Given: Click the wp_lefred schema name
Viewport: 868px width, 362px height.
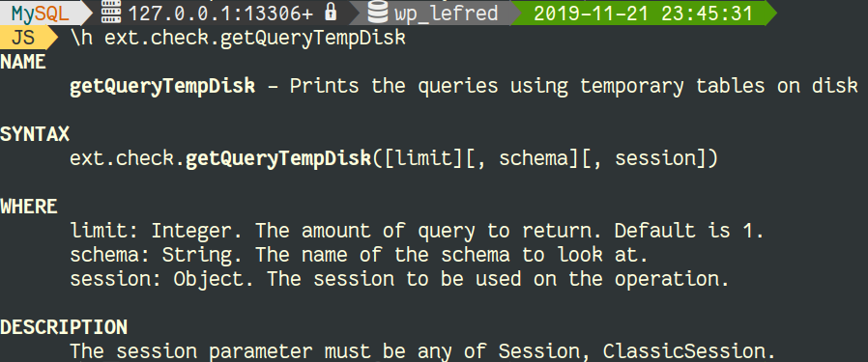Looking at the screenshot, I should coord(447,13).
